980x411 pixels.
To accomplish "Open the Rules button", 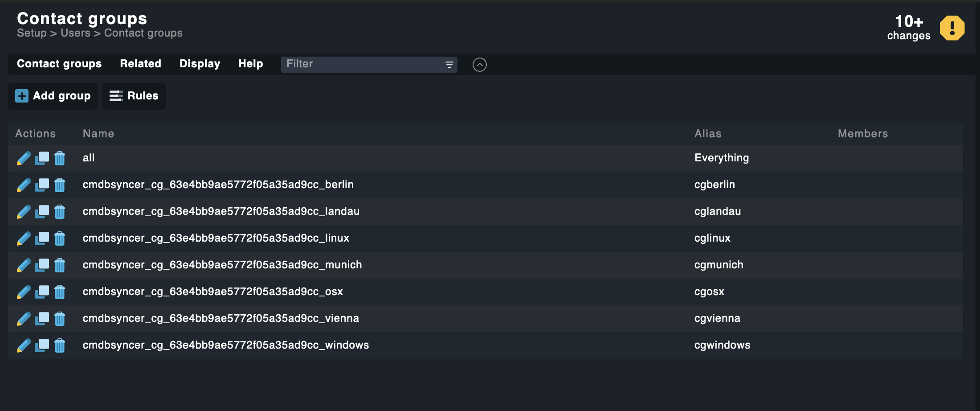I will pos(134,96).
